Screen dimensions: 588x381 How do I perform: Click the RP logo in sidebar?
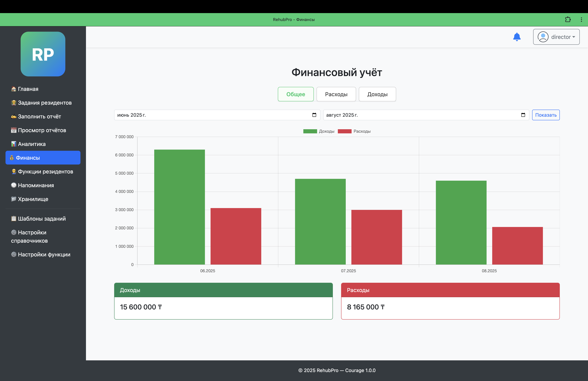[43, 54]
